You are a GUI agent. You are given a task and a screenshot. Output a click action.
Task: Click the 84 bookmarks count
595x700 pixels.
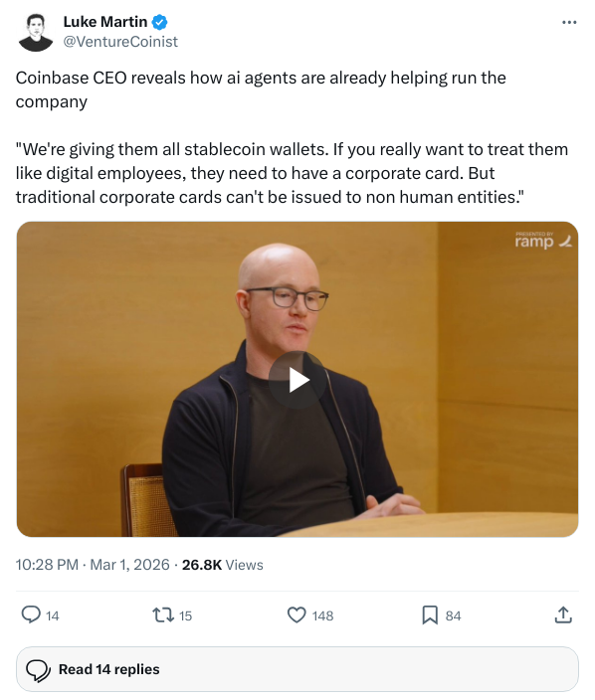[x=453, y=616]
